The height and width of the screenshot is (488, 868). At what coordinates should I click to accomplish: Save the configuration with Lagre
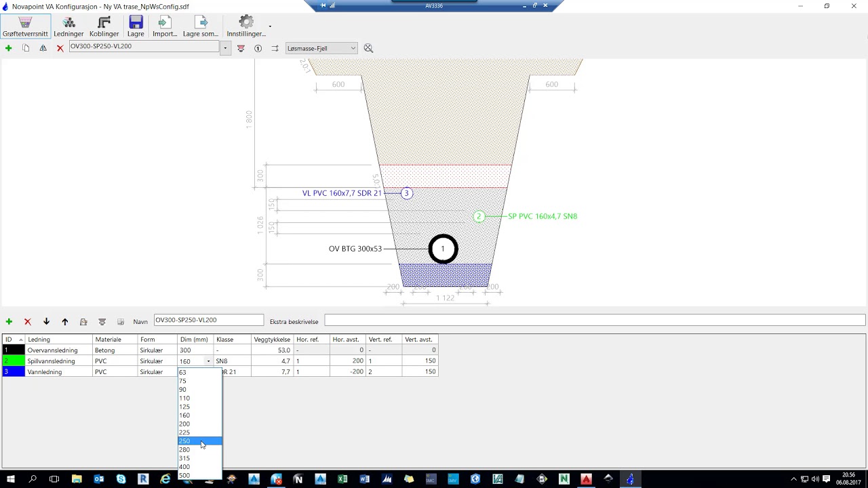[136, 27]
